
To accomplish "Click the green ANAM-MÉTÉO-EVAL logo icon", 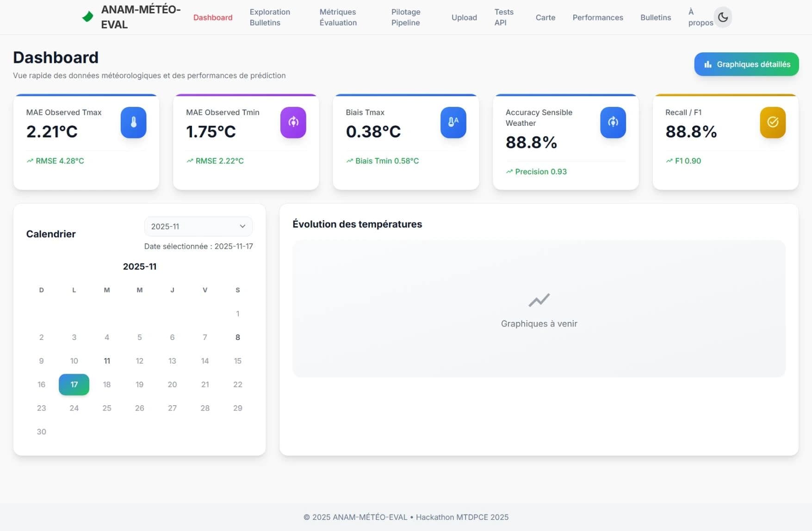I will click(x=87, y=17).
